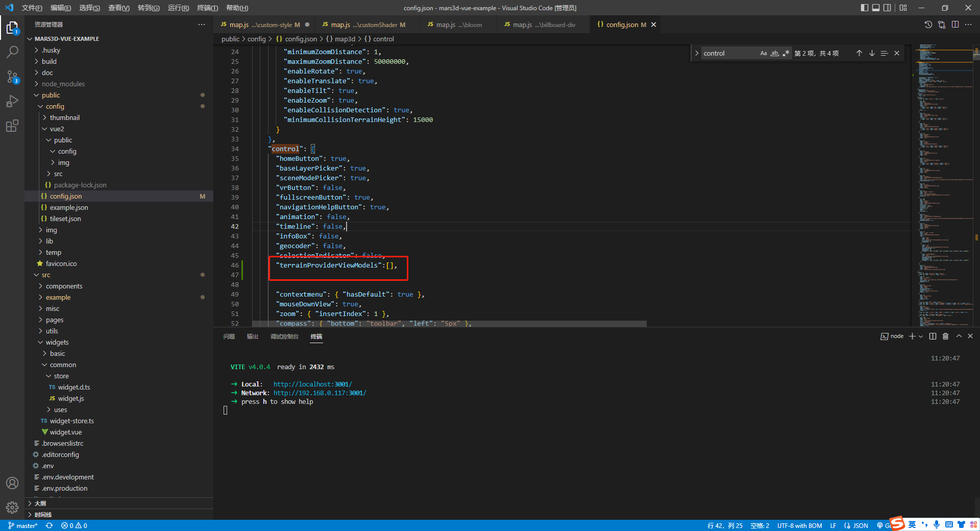
Task: Open the file timeline history icon
Action: pyautogui.click(x=928, y=25)
